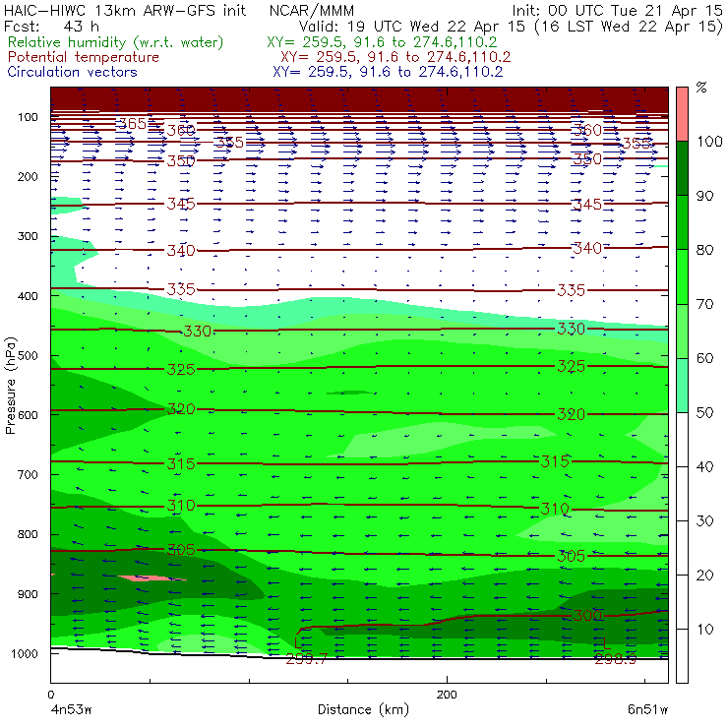Select the 60–70% light green colorbar segment

point(682,331)
